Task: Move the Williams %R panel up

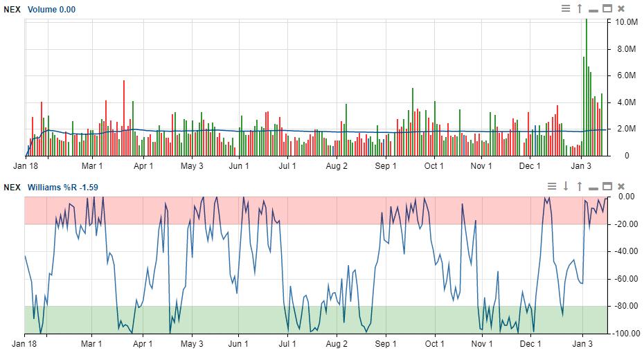Action: pos(580,186)
